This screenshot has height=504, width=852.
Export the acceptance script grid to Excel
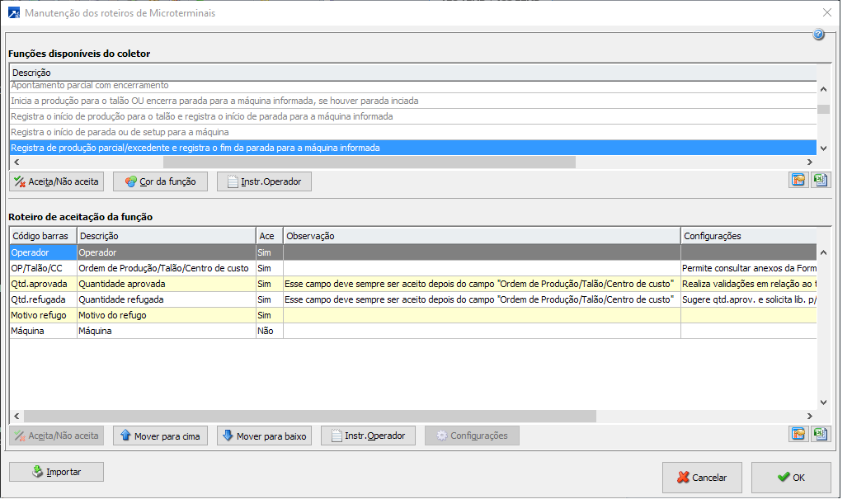point(820,435)
